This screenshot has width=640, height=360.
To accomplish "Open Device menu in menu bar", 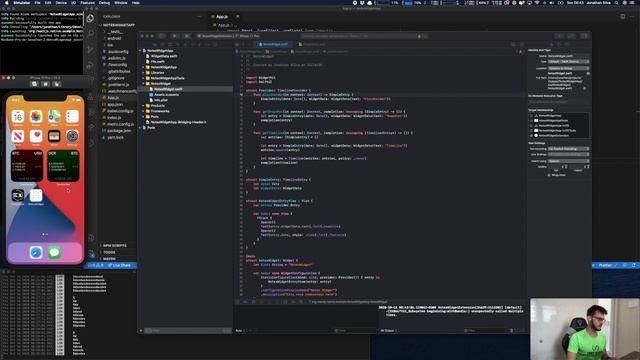I will pyautogui.click(x=61, y=2).
